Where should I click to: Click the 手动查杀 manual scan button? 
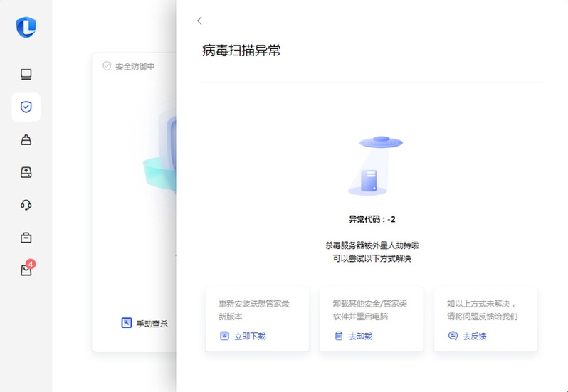point(152,324)
